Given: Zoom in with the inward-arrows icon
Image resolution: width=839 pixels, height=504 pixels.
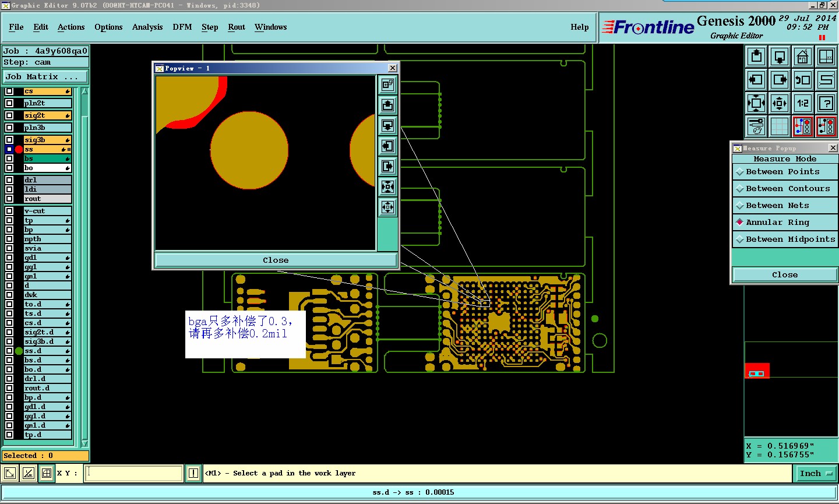Looking at the screenshot, I should (x=756, y=103).
